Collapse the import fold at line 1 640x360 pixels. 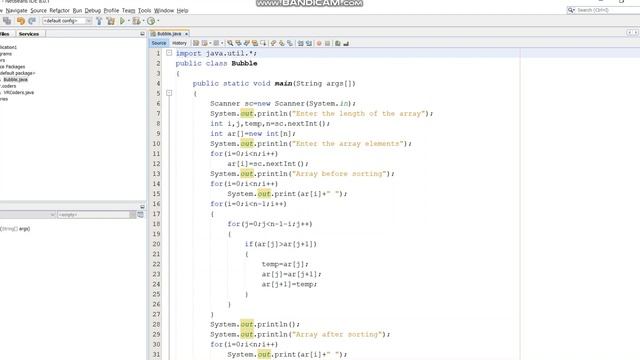tap(169, 53)
